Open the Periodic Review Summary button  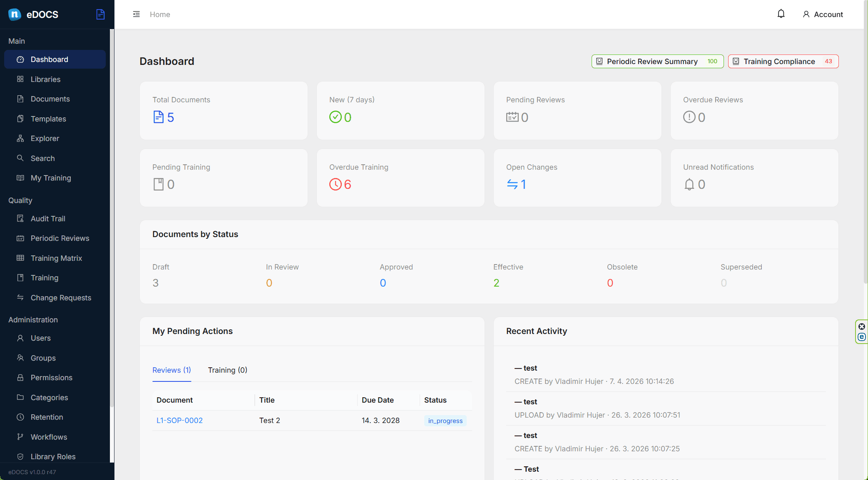tap(657, 61)
